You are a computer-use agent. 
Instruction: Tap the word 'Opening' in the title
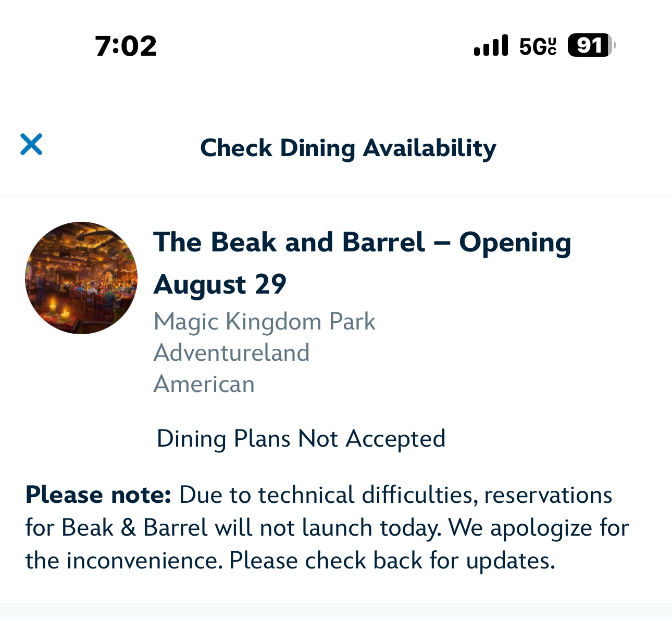point(515,243)
